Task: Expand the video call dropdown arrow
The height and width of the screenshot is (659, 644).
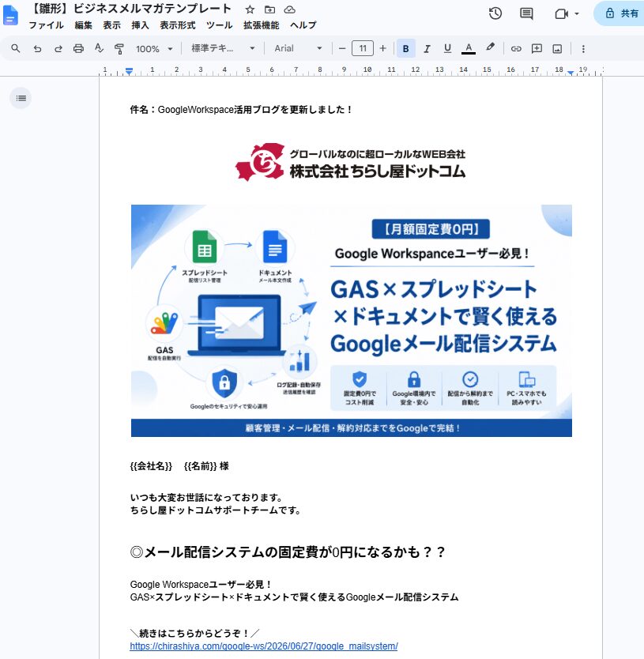Action: (x=577, y=14)
